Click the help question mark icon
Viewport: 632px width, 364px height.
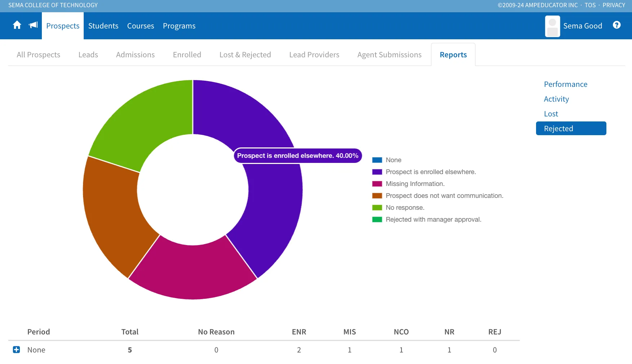point(616,25)
